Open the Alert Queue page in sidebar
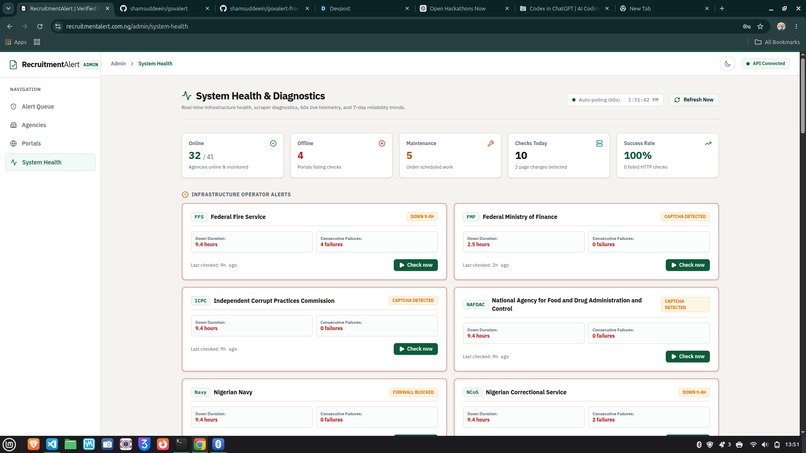This screenshot has height=453, width=806. click(x=50, y=106)
